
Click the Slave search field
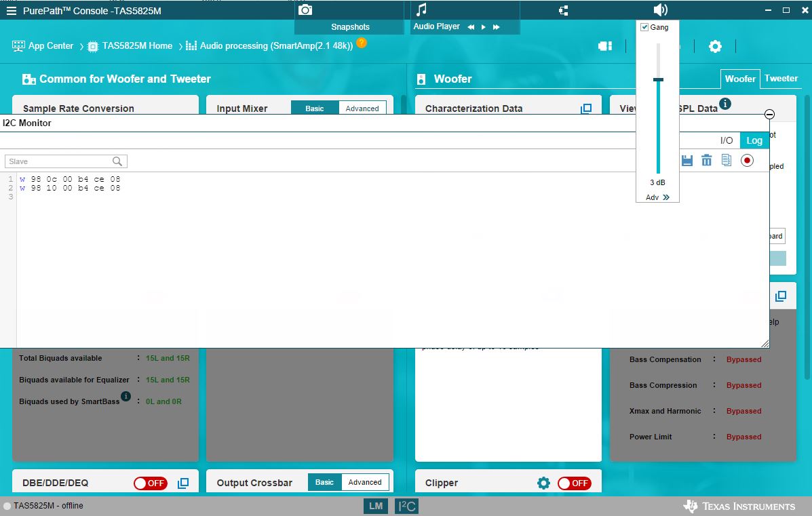66,161
